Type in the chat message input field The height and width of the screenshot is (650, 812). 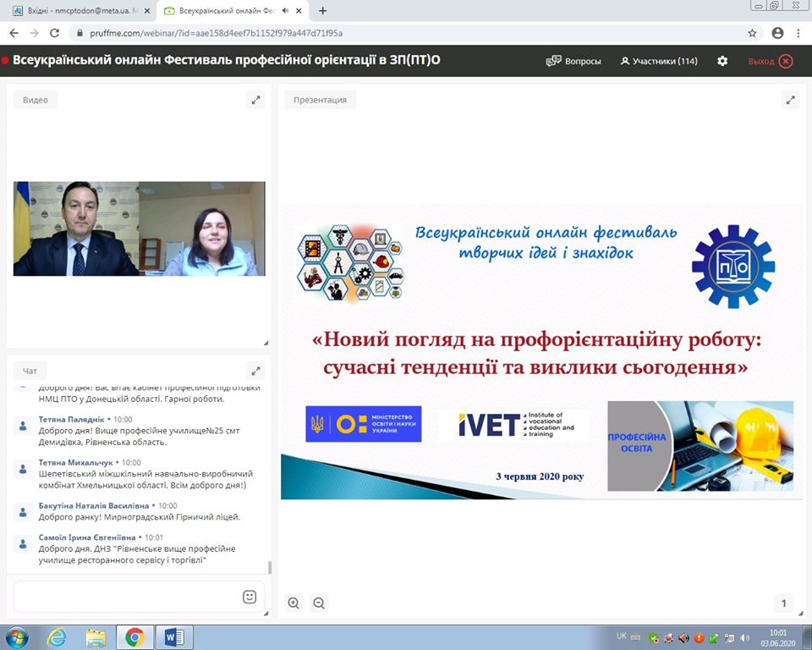coord(127,597)
